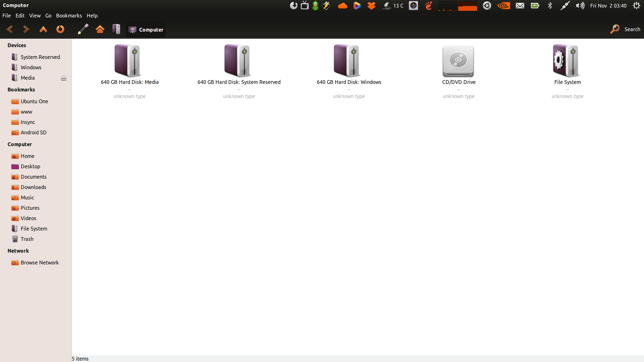Open the Bookmarks menu
This screenshot has height=362, width=644.
tap(69, 16)
